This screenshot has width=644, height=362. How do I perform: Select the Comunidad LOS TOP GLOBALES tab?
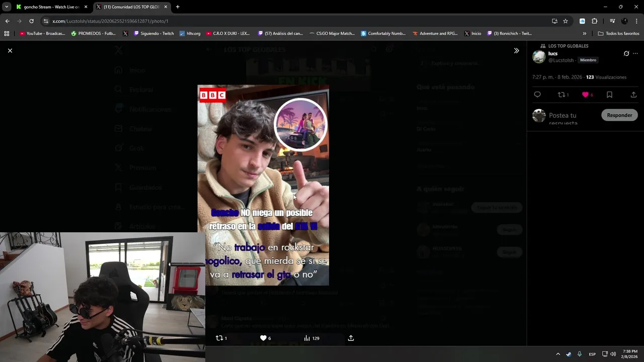point(131,7)
